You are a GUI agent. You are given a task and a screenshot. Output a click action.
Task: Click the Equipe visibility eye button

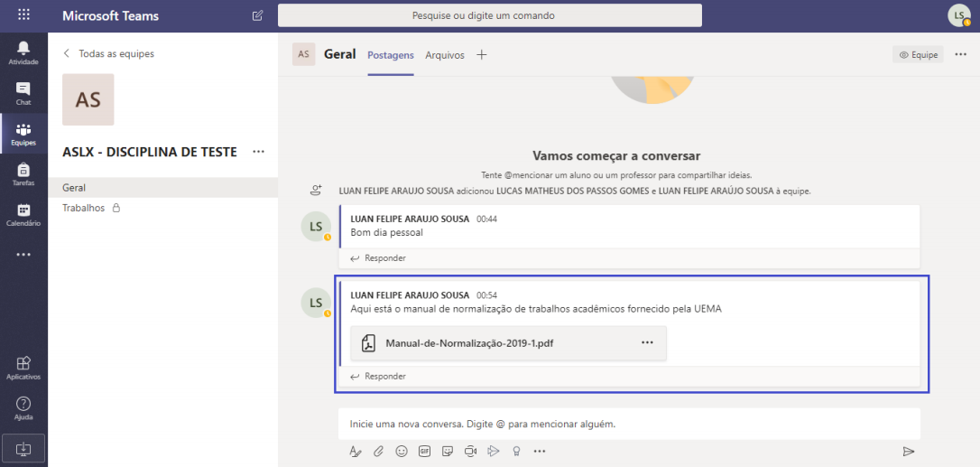(x=918, y=54)
